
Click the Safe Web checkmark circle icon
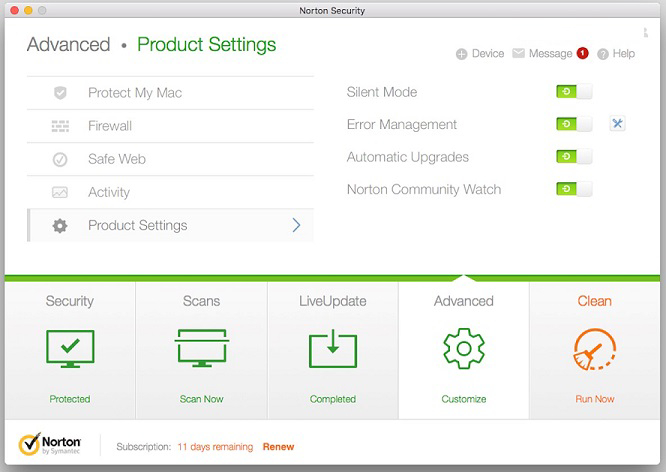(60, 159)
